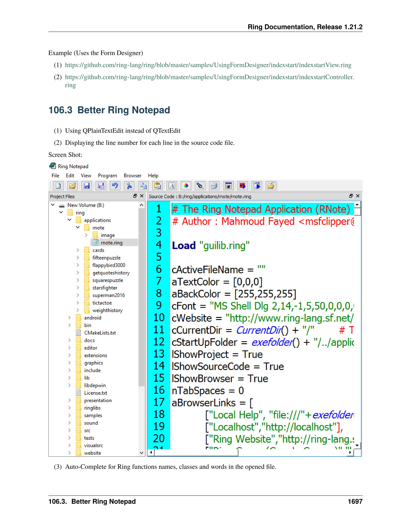Open the Browser menu
The width and height of the screenshot is (411, 532).
coord(132,176)
